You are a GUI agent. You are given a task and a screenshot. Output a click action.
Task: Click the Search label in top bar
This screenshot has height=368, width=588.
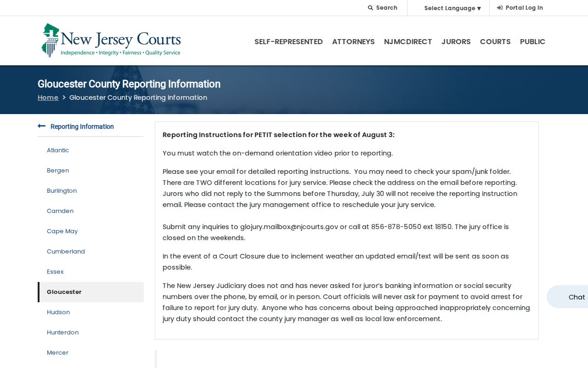tap(387, 8)
